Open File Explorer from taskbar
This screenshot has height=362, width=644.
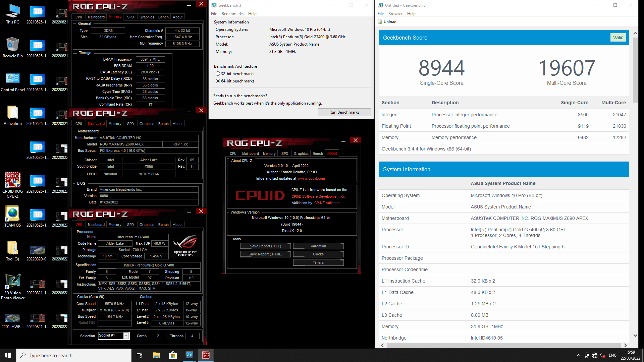point(156,355)
